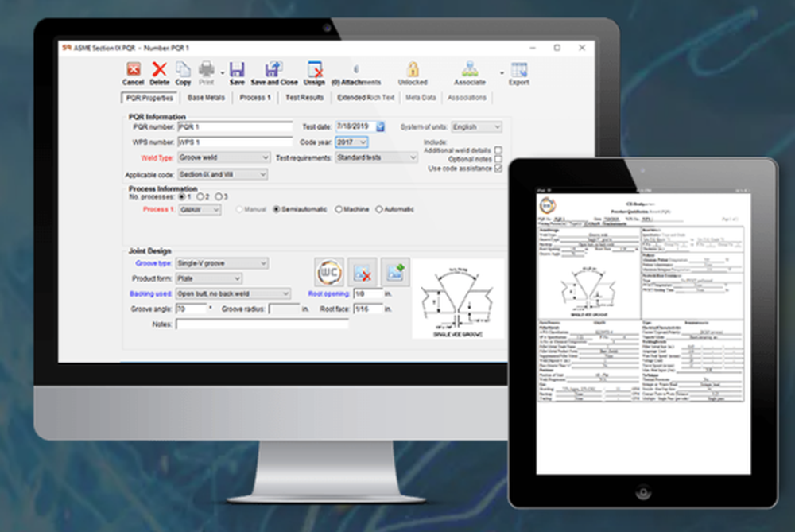Click the Test date field
Viewport: 795px width, 532px height.
(355, 126)
